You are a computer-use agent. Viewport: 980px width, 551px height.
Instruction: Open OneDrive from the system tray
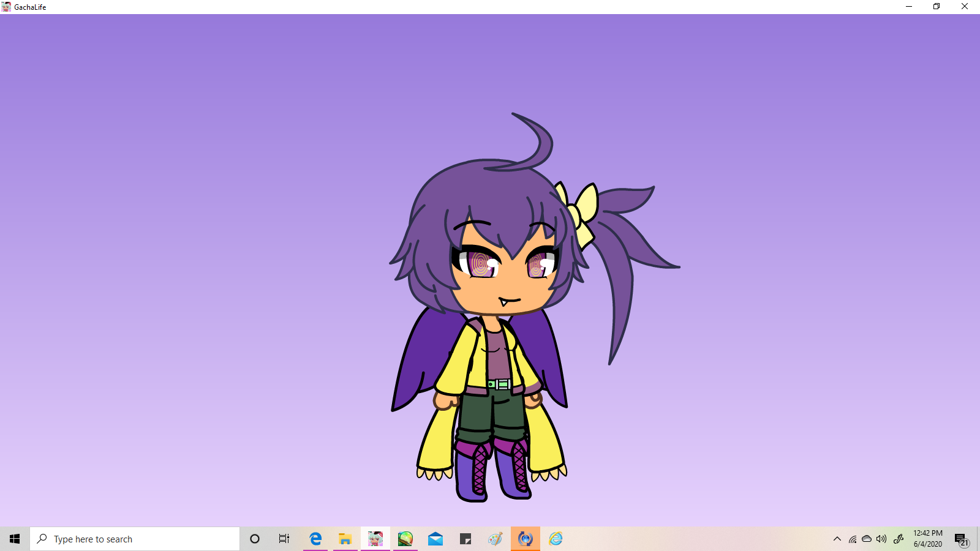pos(867,539)
